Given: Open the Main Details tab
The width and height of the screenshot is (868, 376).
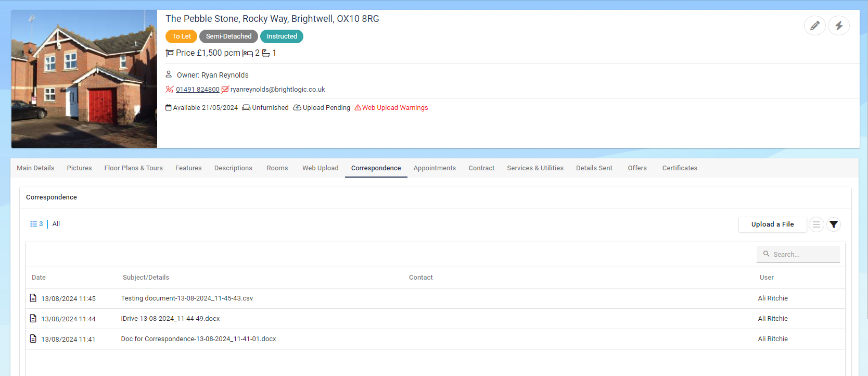Looking at the screenshot, I should (35, 168).
